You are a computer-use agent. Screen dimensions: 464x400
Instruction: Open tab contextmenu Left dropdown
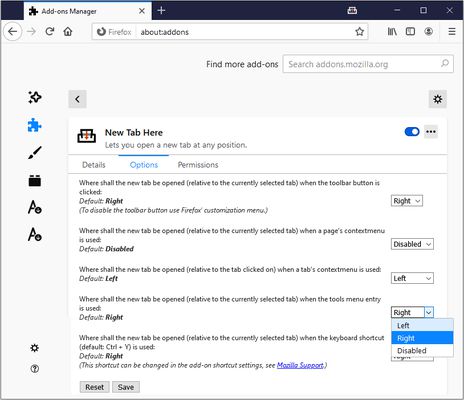(x=412, y=278)
